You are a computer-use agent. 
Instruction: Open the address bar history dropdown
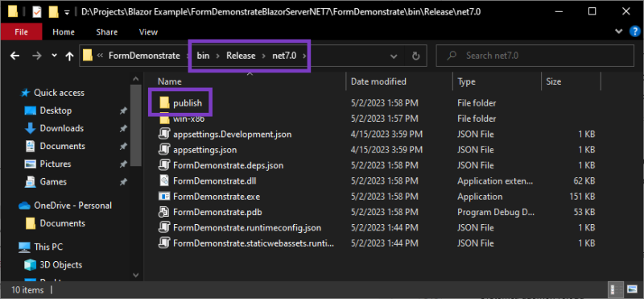394,56
